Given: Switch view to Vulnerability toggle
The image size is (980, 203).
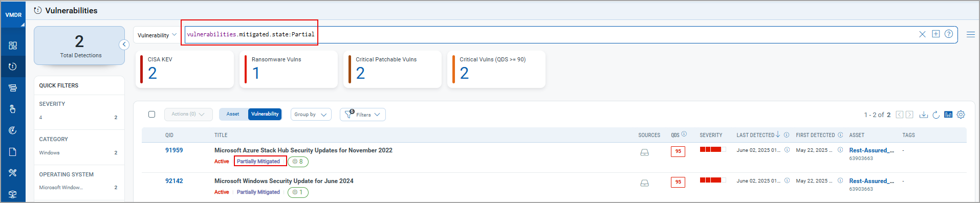Looking at the screenshot, I should (x=265, y=114).
